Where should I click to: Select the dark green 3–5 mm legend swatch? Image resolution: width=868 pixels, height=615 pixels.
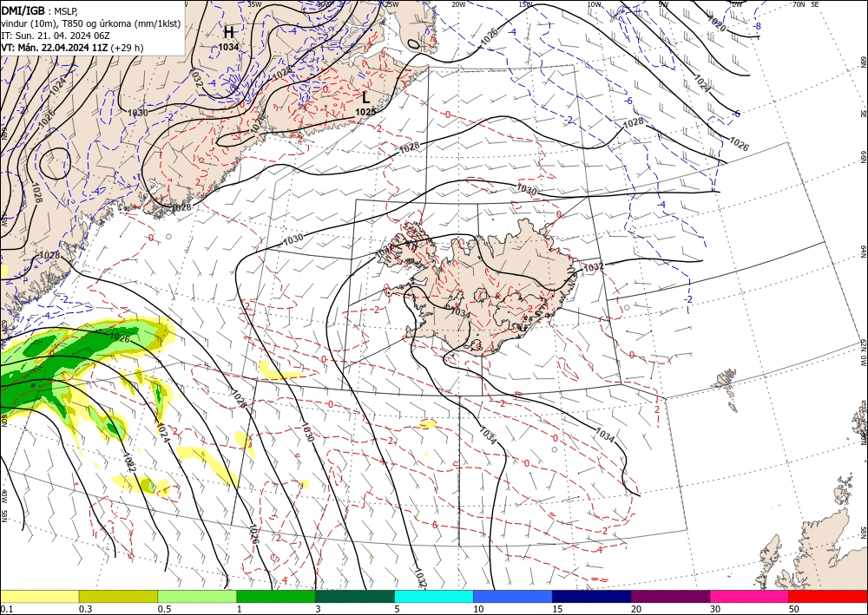click(355, 596)
